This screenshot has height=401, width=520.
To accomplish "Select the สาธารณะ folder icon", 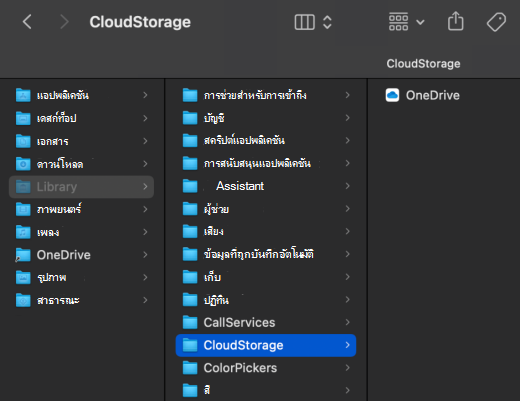I will (x=23, y=300).
